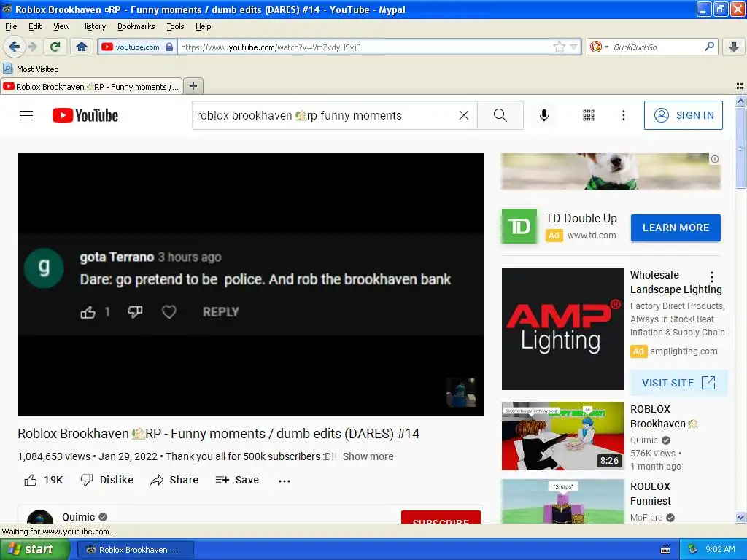Open the AMP Lighting ad thumbnail
This screenshot has width=747, height=560.
(562, 329)
